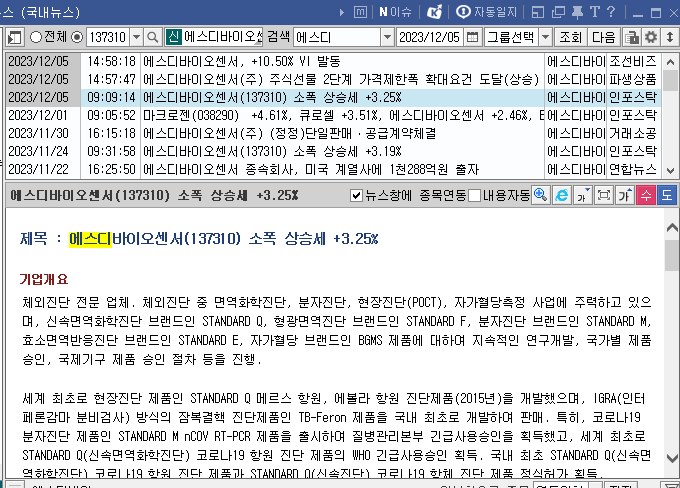Click the small arrow before the m icon
The image size is (680, 488).
click(x=342, y=12)
